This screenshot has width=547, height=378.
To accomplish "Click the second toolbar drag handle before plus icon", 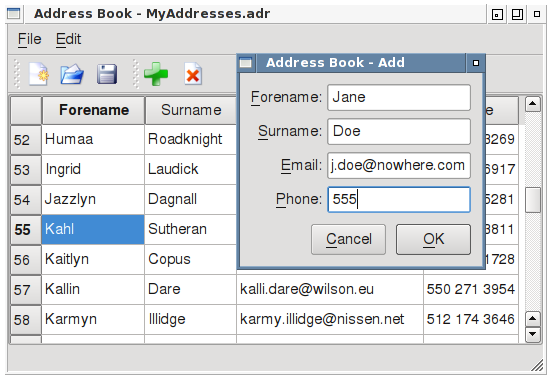I will coord(136,74).
